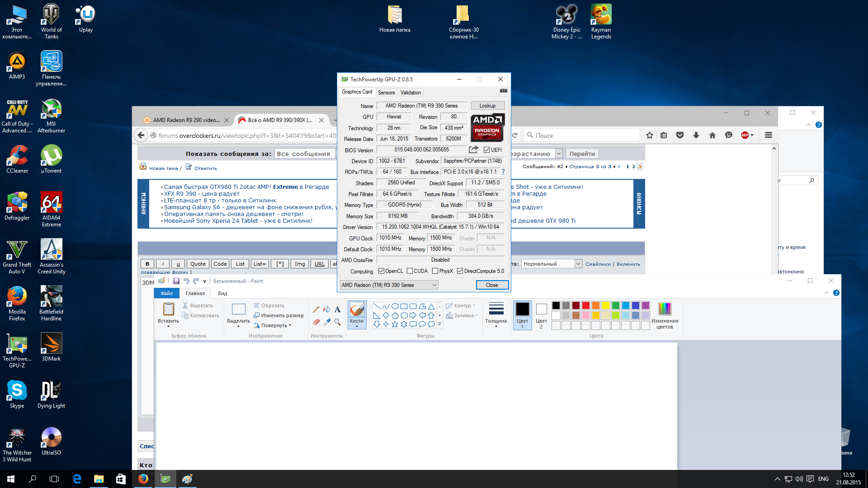Expand the Brushes dropdown in Paint

(357, 326)
